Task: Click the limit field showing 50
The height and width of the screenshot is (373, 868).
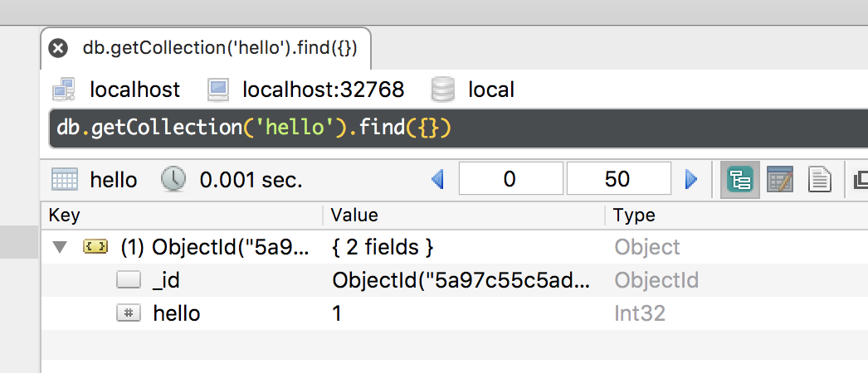Action: [617, 179]
